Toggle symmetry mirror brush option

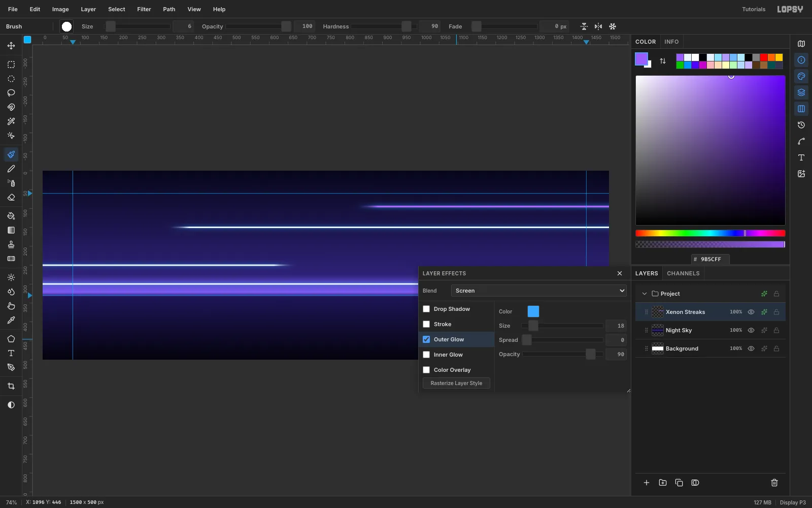click(x=598, y=26)
